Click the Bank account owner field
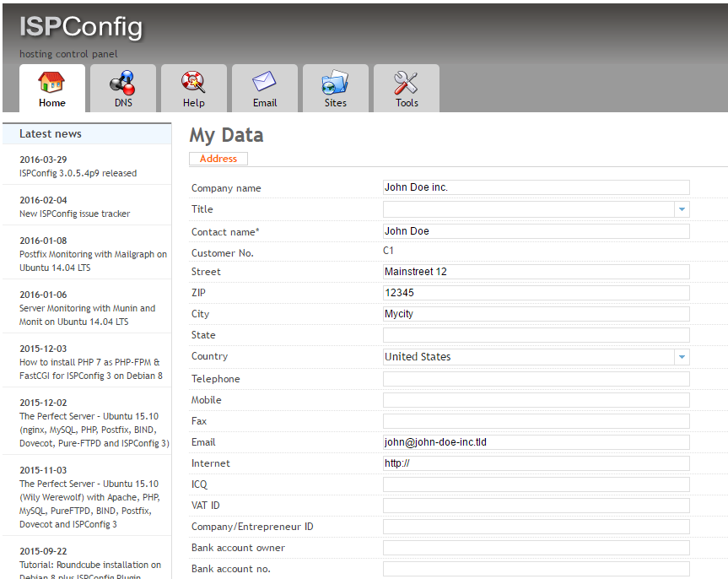Viewport: 728px width, 579px height. 537,548
